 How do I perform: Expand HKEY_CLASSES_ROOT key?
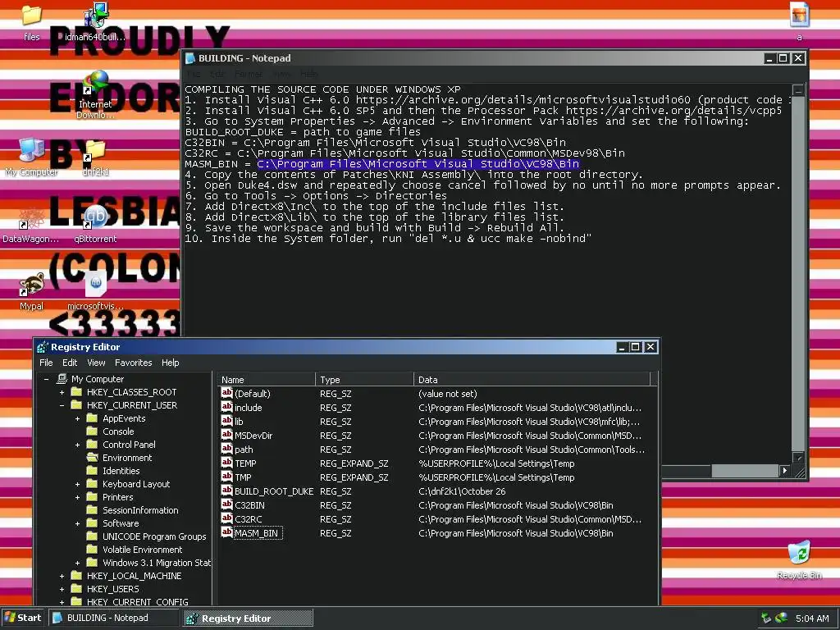(62, 392)
